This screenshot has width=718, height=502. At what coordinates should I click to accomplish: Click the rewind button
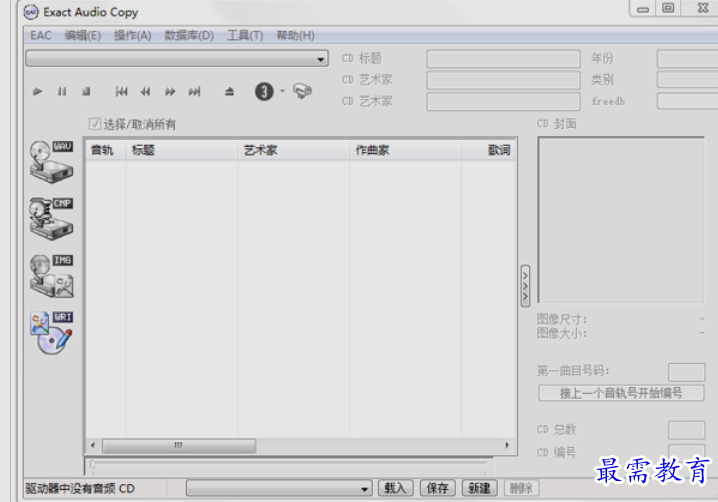coord(146,92)
